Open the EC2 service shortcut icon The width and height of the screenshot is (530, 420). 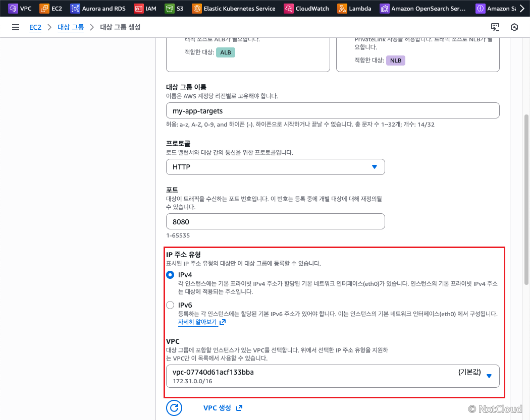pos(44,9)
